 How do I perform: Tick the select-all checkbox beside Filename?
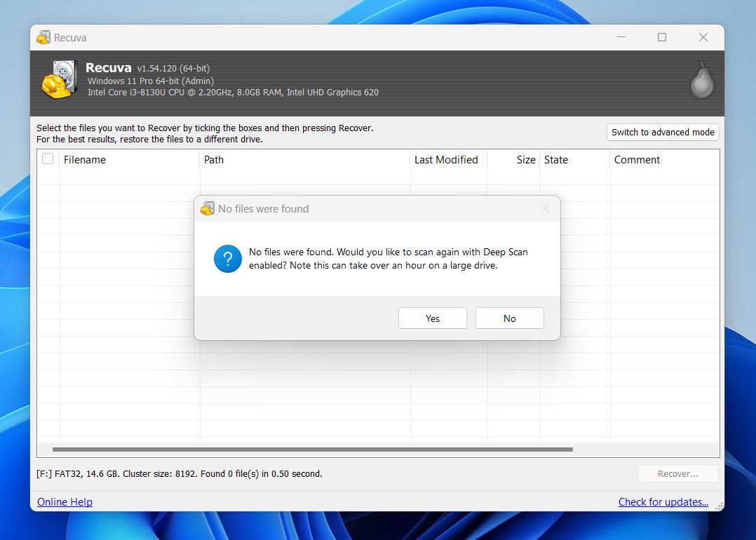[48, 158]
